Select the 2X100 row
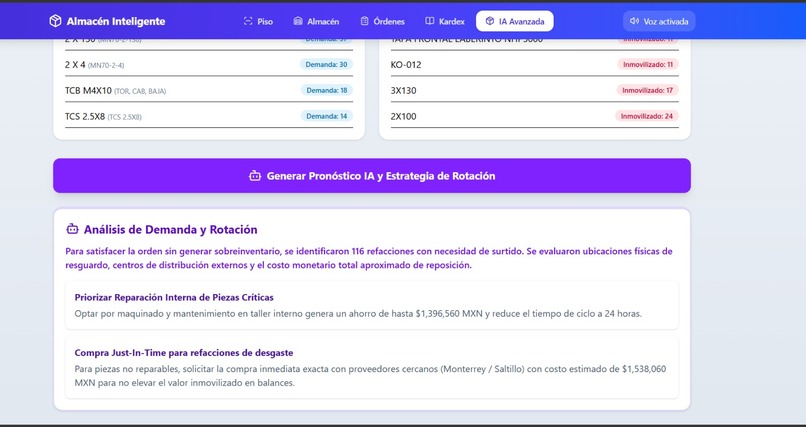Viewport: 806px width, 427px height. [x=535, y=116]
